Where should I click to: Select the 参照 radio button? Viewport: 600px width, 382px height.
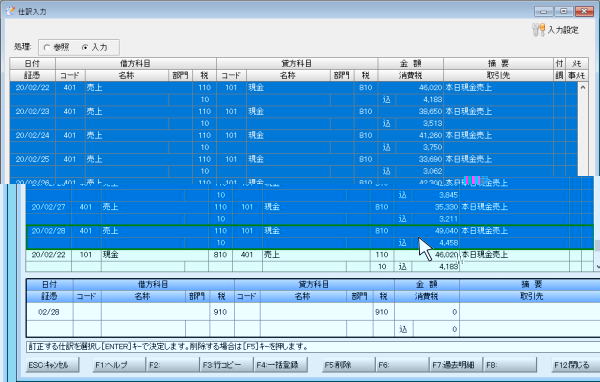(47, 47)
